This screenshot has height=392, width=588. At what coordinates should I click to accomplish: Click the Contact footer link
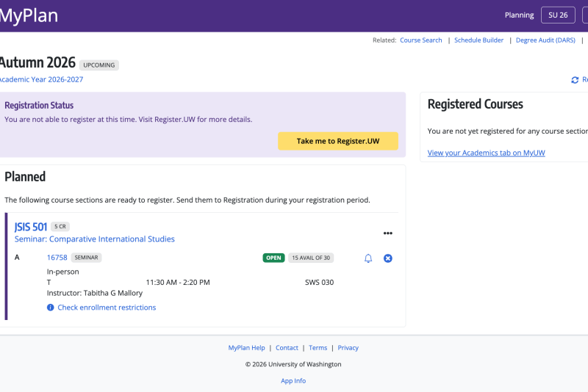287,348
